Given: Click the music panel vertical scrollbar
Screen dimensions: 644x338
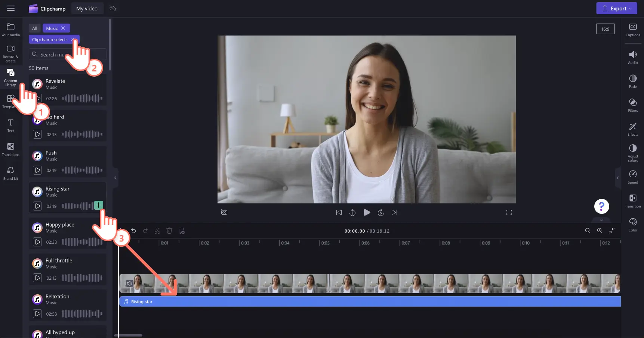Looking at the screenshot, I should [x=110, y=45].
